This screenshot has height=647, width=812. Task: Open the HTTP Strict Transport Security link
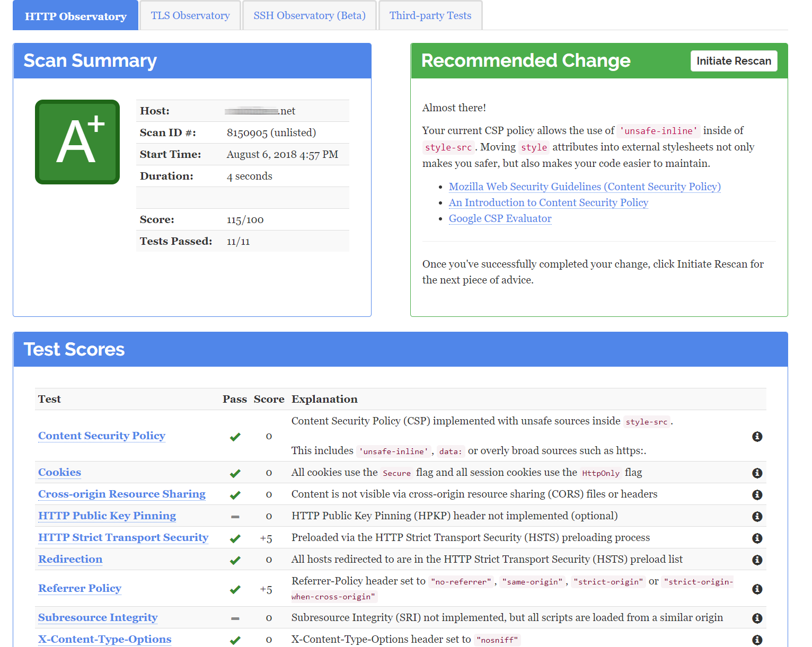tap(123, 537)
